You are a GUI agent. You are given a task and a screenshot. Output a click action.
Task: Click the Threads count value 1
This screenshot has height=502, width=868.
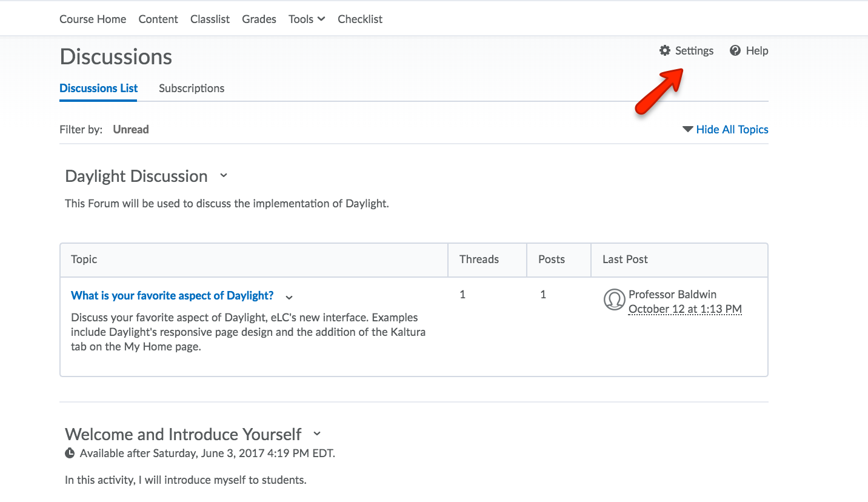[462, 295]
